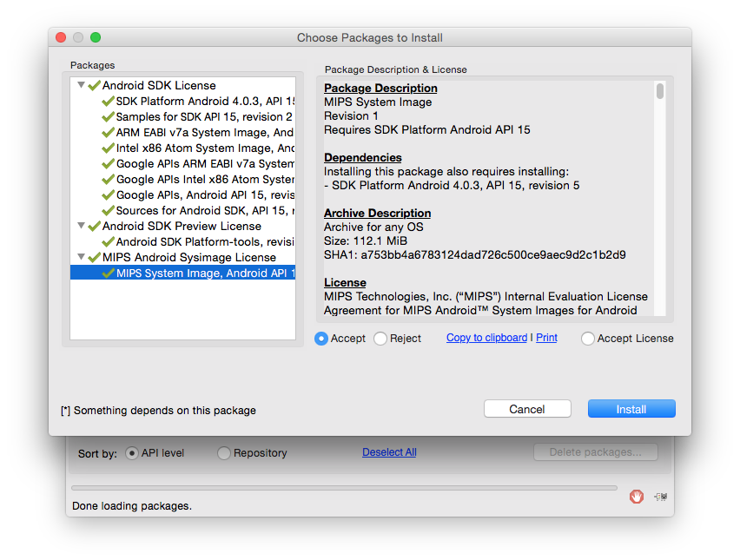Image resolution: width=740 pixels, height=560 pixels.
Task: Click checkmark icon beside Samples for SDK API 15
Action: [108, 116]
